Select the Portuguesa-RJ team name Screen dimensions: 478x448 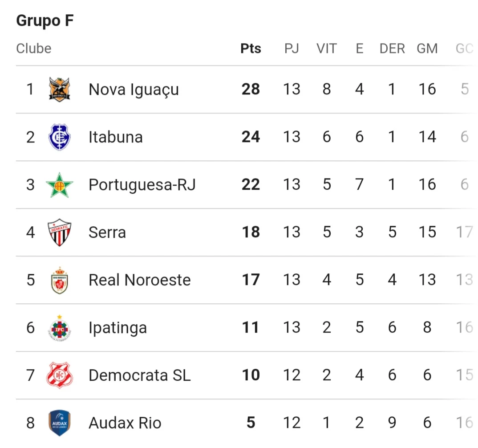pos(142,185)
